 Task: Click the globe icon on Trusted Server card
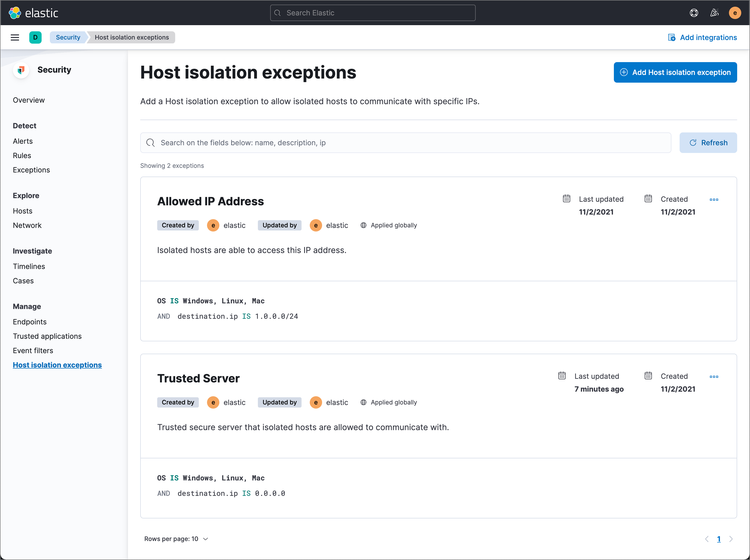tap(363, 402)
